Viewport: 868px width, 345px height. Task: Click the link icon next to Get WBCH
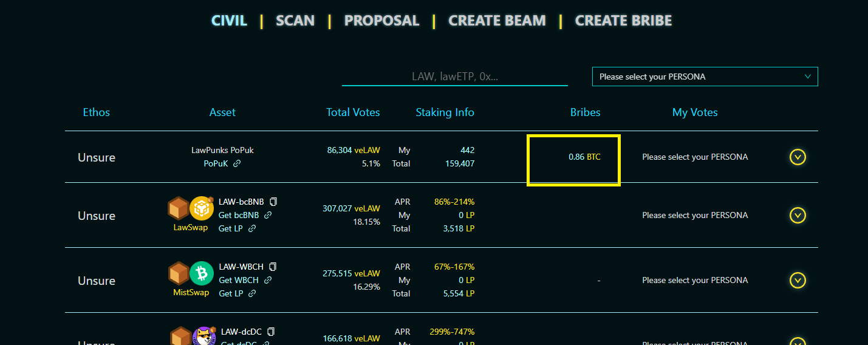click(x=268, y=280)
